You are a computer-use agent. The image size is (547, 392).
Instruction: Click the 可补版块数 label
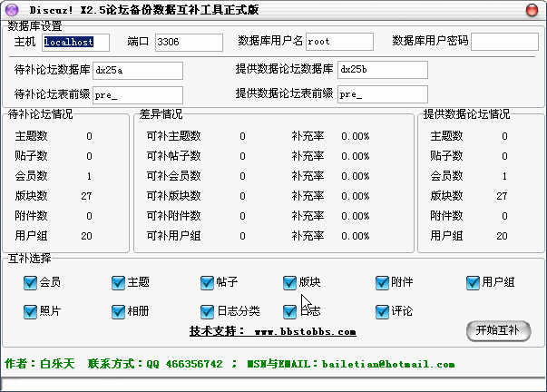[173, 196]
